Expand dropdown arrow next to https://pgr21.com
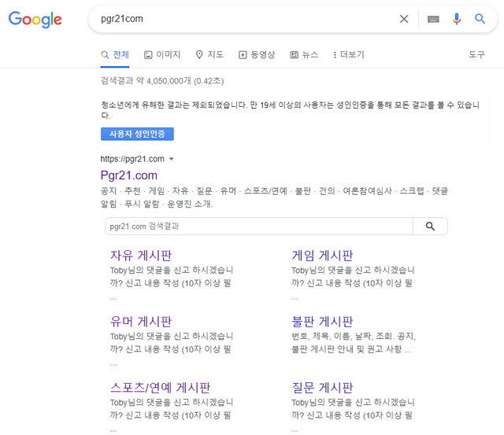Image resolution: width=504 pixels, height=435 pixels. point(172,159)
